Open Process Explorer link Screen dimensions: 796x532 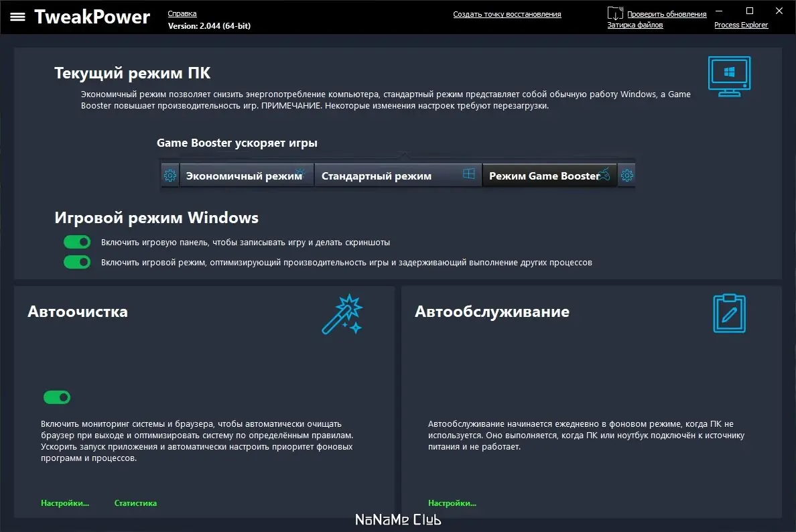[x=740, y=25]
